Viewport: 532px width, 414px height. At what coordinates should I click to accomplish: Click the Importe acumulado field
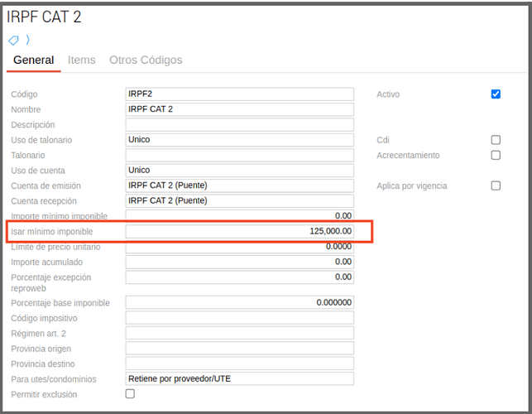click(240, 262)
